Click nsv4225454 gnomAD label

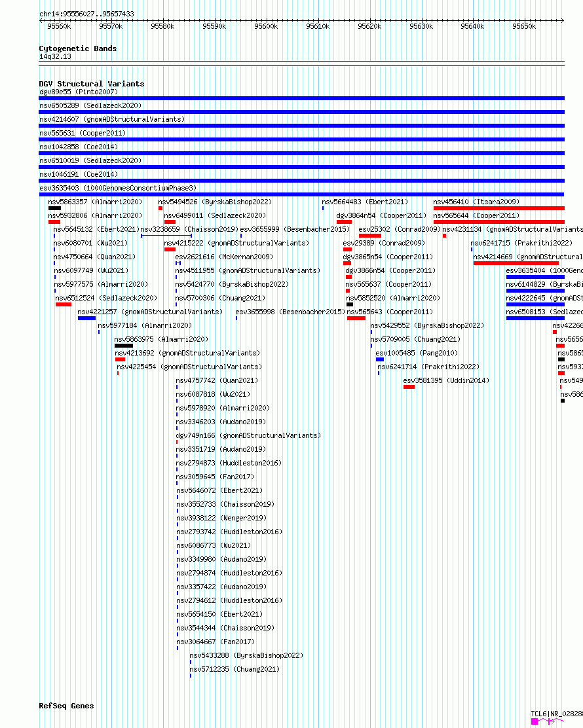[189, 367]
